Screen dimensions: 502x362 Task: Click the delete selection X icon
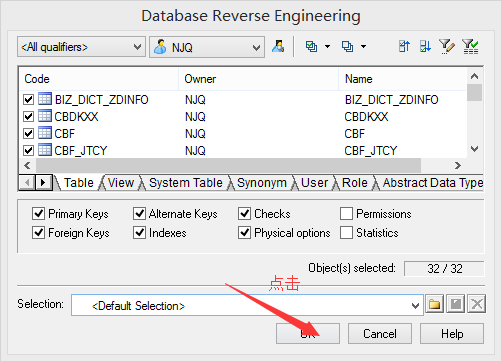(x=477, y=304)
